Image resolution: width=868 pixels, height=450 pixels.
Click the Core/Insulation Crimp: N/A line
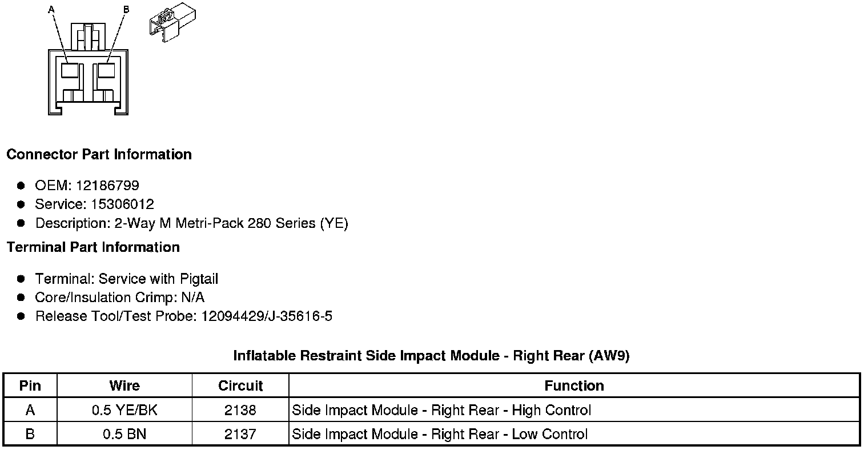(119, 298)
